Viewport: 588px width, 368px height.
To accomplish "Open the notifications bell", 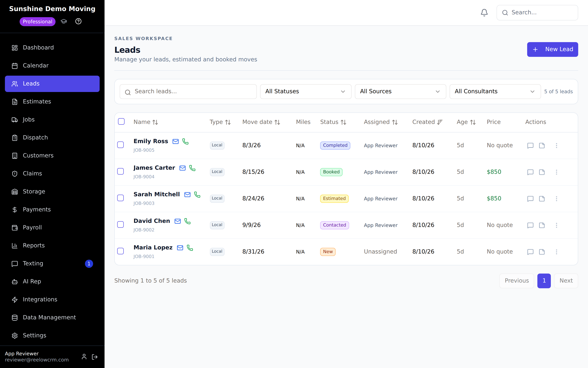I will (x=484, y=12).
